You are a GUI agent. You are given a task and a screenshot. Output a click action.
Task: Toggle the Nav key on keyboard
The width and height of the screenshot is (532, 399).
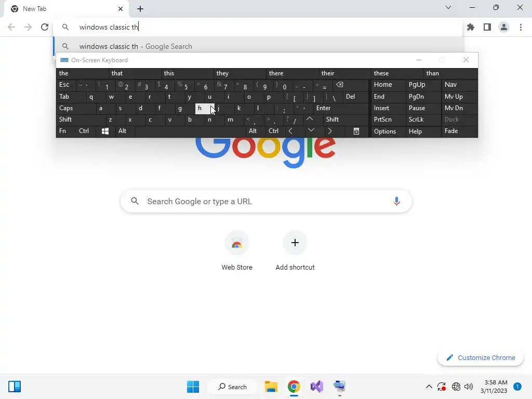[x=459, y=85]
